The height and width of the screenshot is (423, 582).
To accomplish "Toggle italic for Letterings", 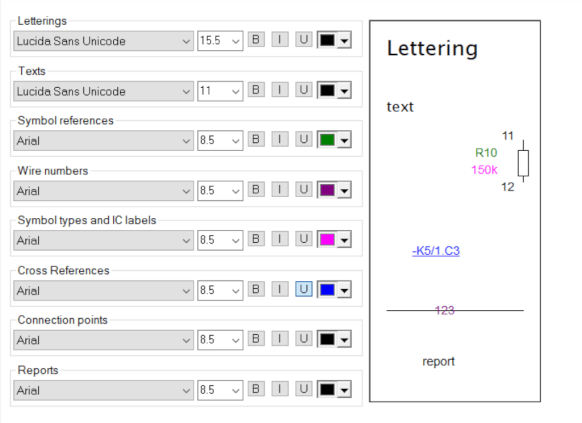I will [x=280, y=39].
